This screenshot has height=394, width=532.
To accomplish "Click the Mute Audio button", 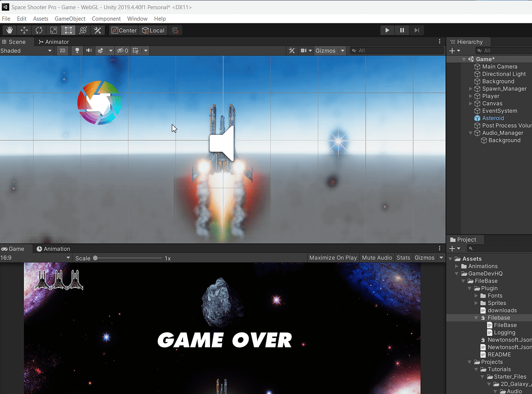I will click(377, 257).
